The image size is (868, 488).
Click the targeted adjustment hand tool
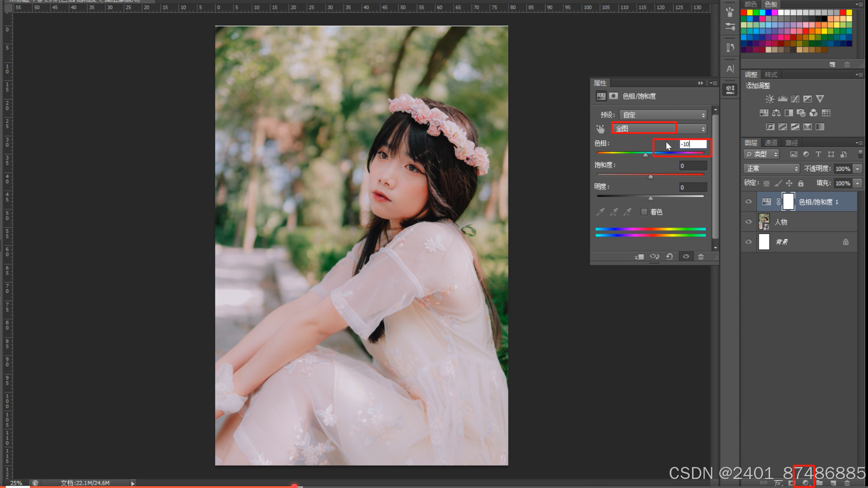(600, 129)
